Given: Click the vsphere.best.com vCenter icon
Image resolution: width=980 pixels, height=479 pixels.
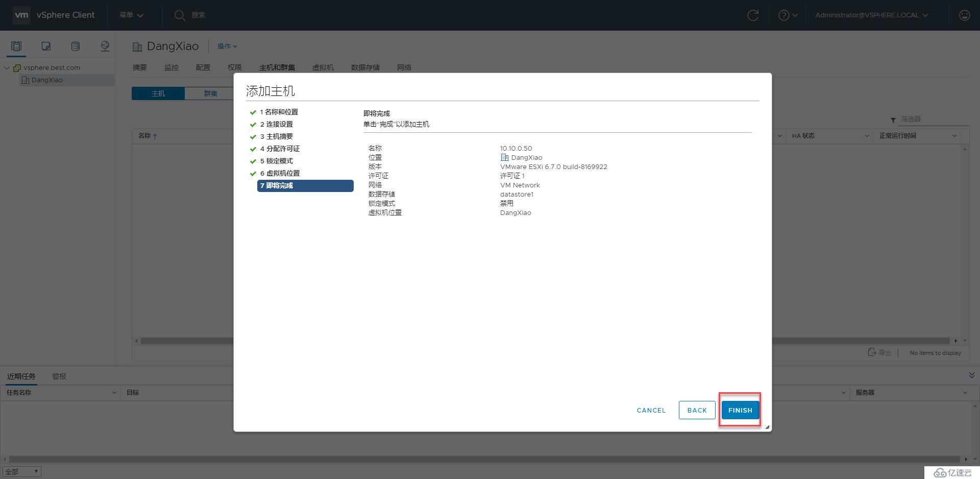Looking at the screenshot, I should click(x=17, y=68).
